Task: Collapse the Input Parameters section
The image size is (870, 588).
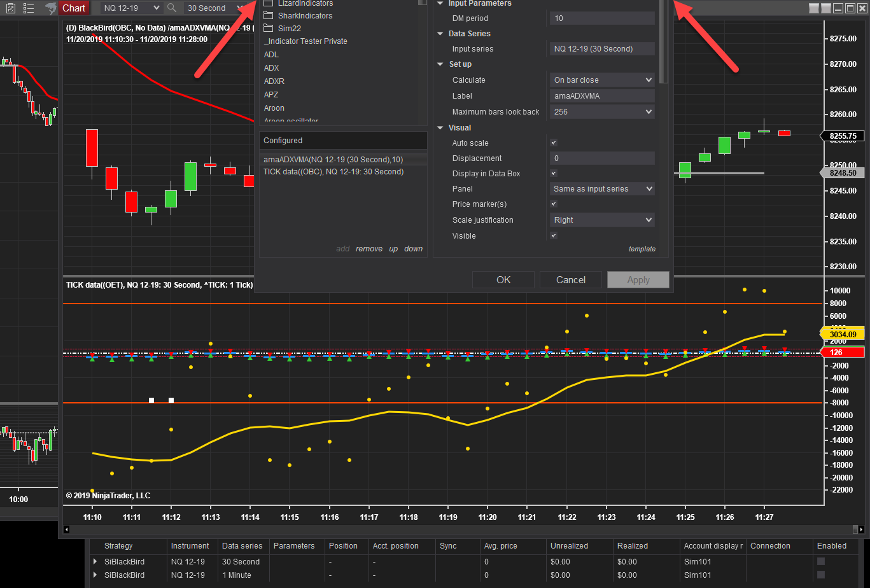Action: tap(440, 3)
